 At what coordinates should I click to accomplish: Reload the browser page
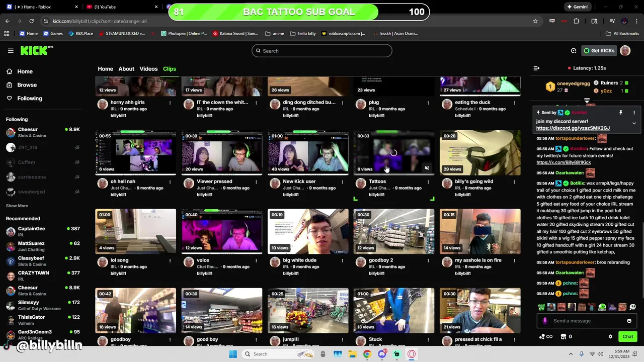click(x=31, y=21)
